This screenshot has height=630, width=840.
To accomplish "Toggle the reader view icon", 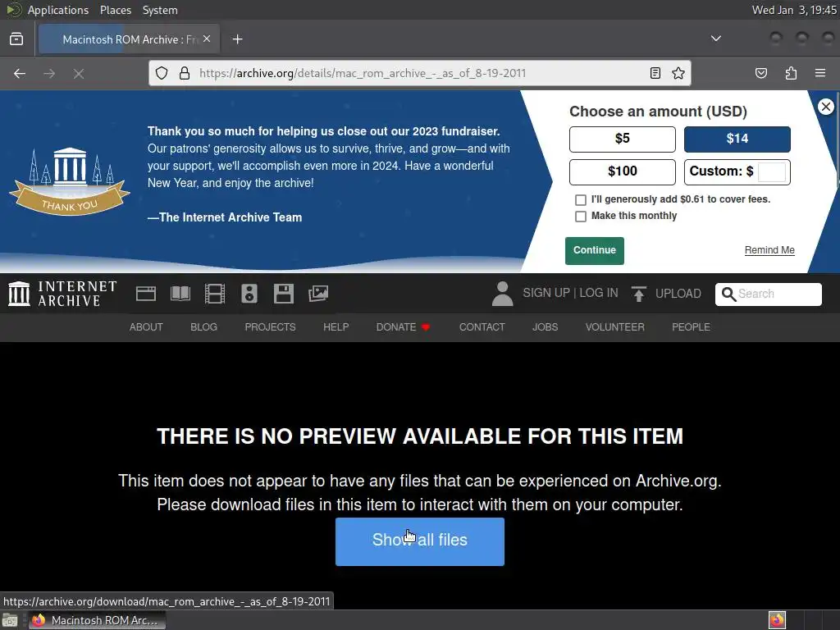I will 655,73.
